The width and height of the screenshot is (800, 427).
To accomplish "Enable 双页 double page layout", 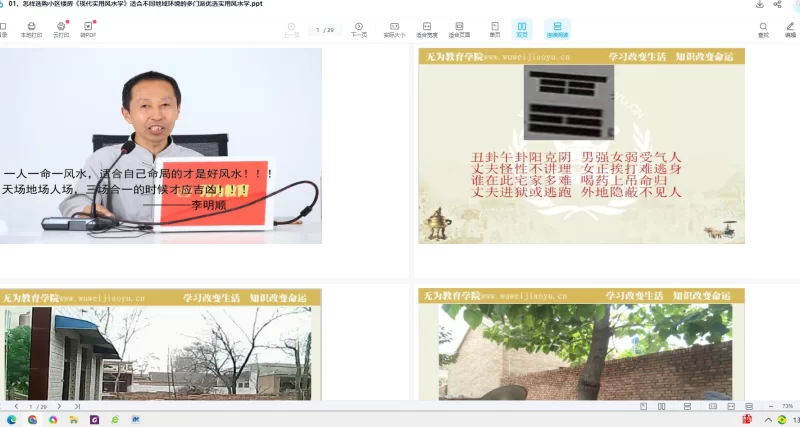I will pyautogui.click(x=521, y=28).
